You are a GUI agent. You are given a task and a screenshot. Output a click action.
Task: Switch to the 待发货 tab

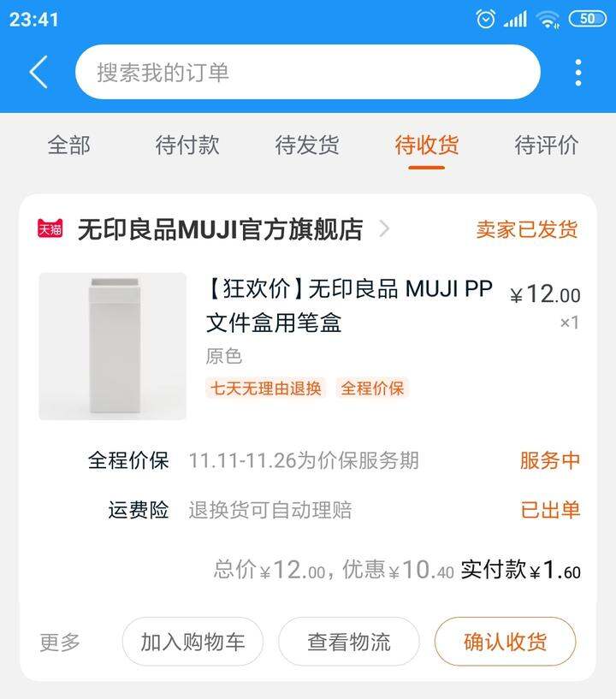point(307,145)
